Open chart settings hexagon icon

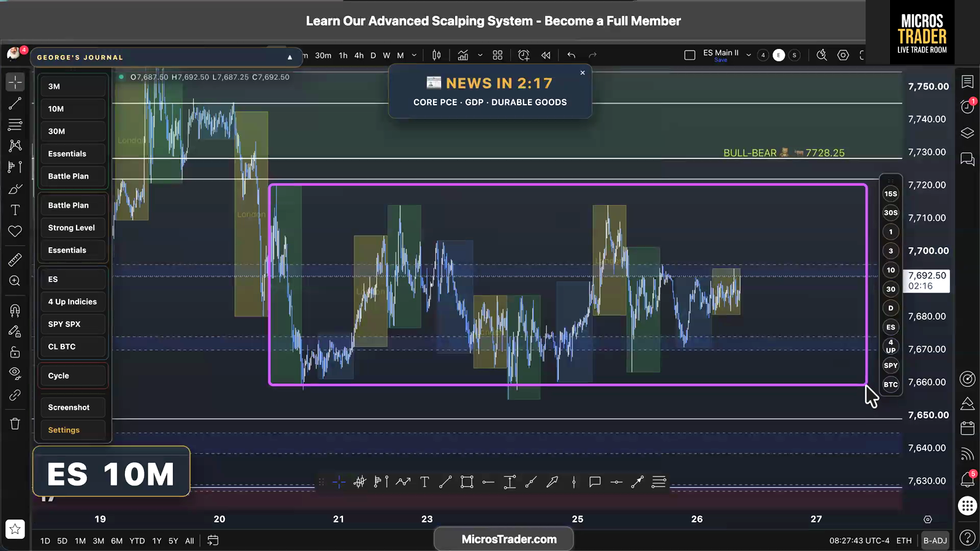[843, 55]
